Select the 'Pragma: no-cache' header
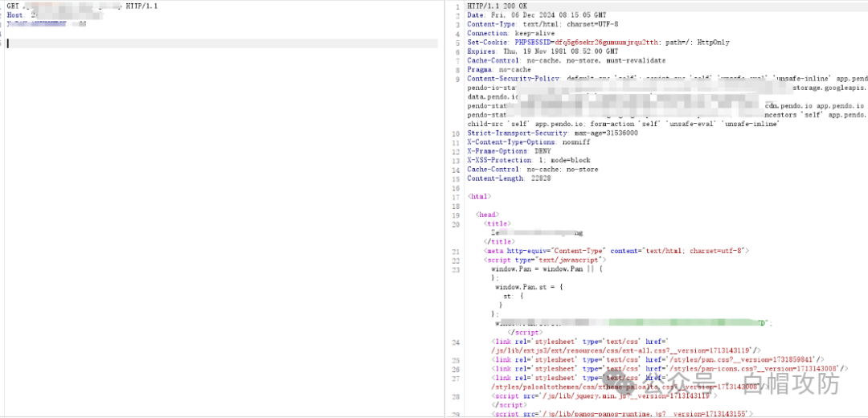The width and height of the screenshot is (868, 418). pos(499,70)
